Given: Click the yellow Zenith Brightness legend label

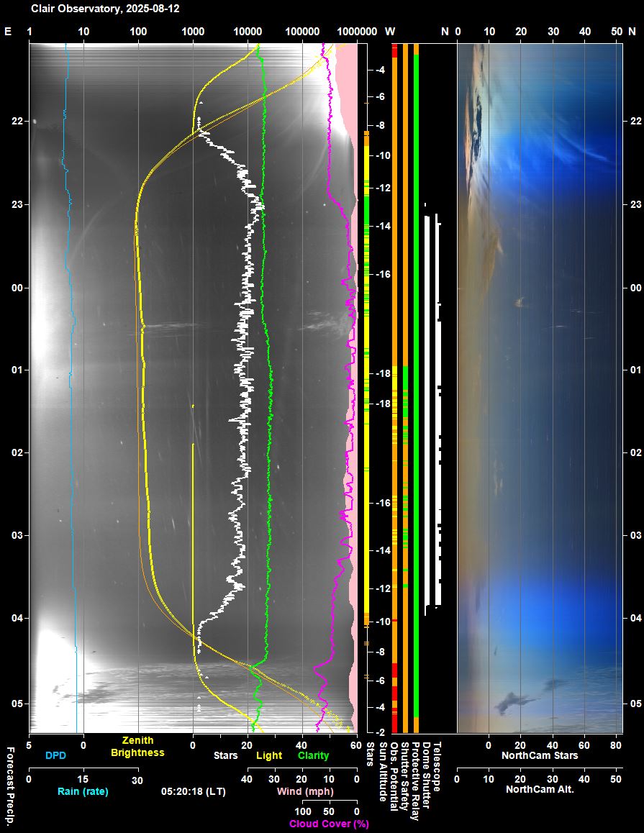Looking at the screenshot, I should (137, 747).
